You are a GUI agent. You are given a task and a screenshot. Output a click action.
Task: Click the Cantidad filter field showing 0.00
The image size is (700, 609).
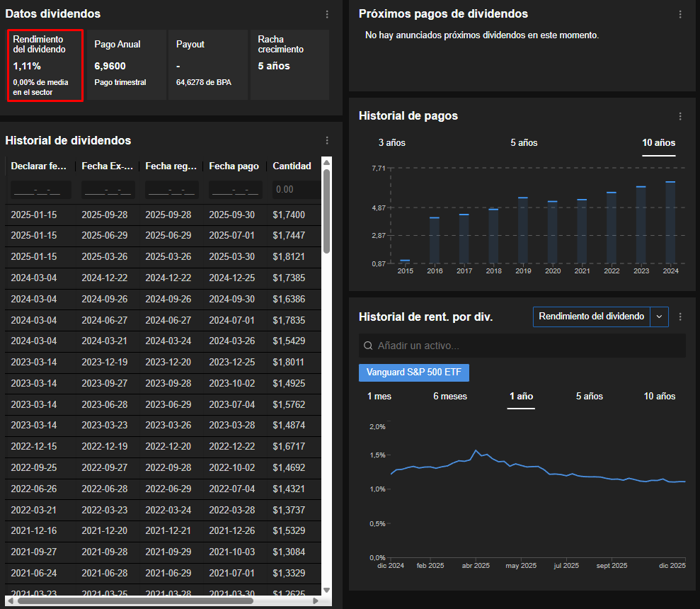coord(294,190)
